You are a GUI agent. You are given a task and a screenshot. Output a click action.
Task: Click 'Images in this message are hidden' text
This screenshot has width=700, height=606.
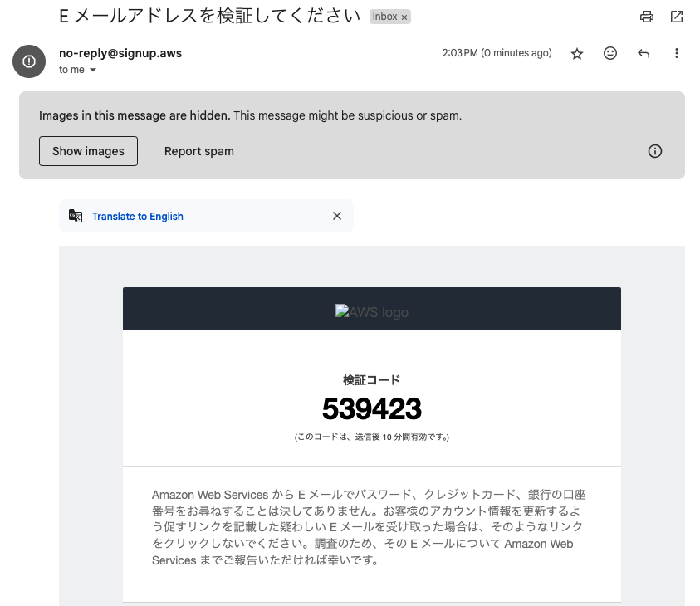[135, 115]
